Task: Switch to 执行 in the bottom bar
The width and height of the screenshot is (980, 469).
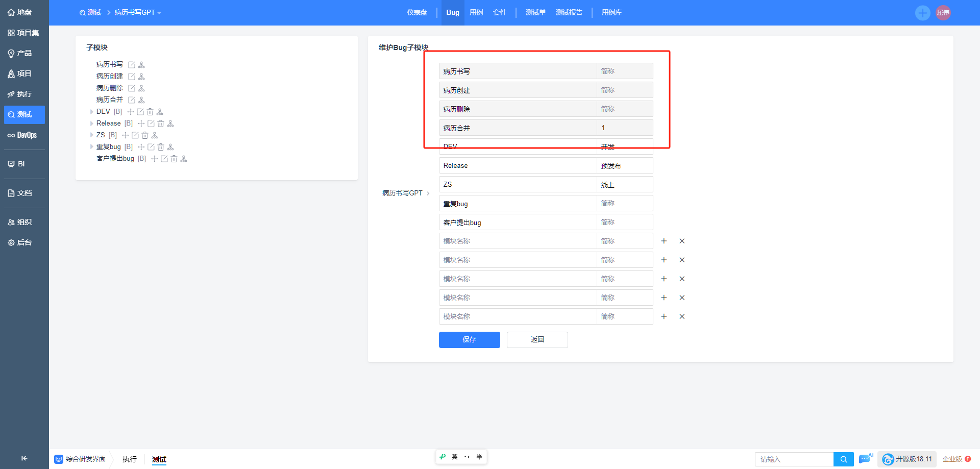Action: tap(130, 459)
